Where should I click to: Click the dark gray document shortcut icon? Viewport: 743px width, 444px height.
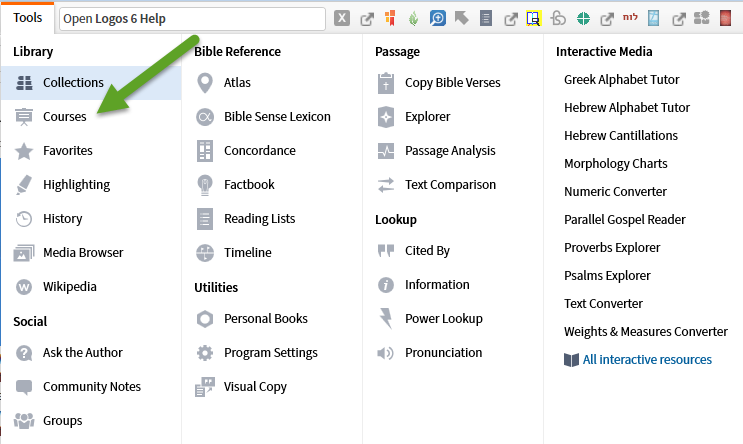486,18
